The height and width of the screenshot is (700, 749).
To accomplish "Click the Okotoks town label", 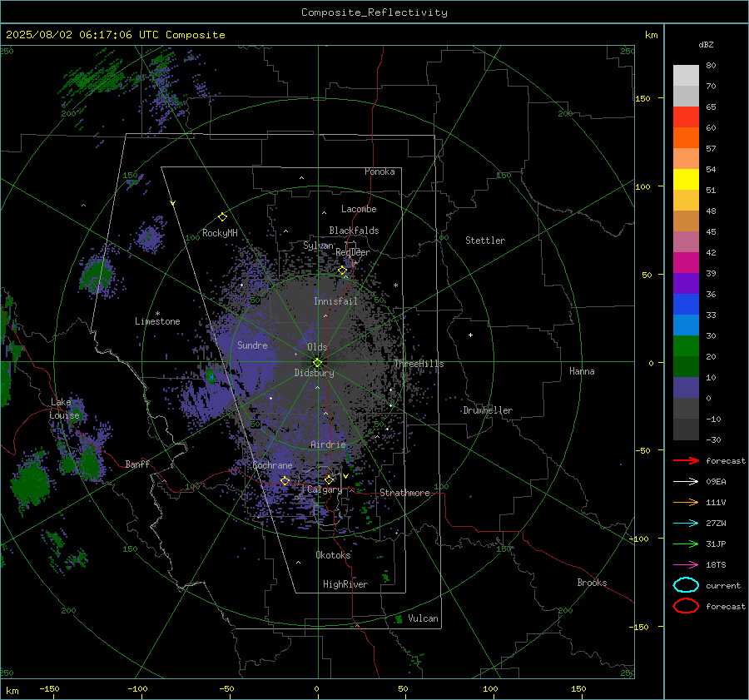I will pos(333,555).
